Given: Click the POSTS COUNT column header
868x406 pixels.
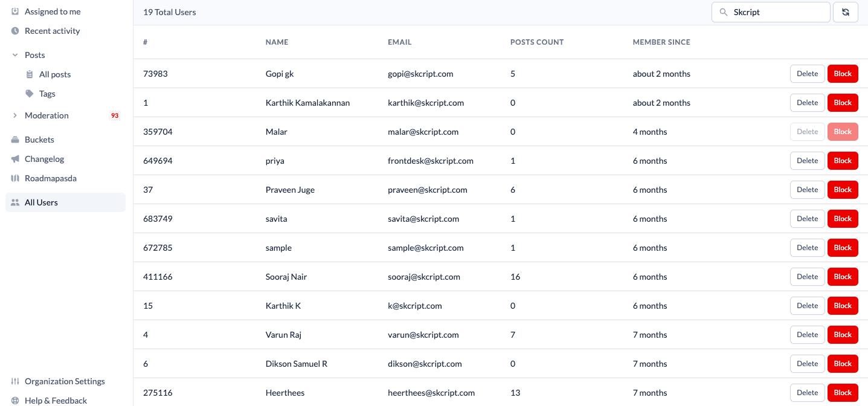Looking at the screenshot, I should tap(537, 42).
